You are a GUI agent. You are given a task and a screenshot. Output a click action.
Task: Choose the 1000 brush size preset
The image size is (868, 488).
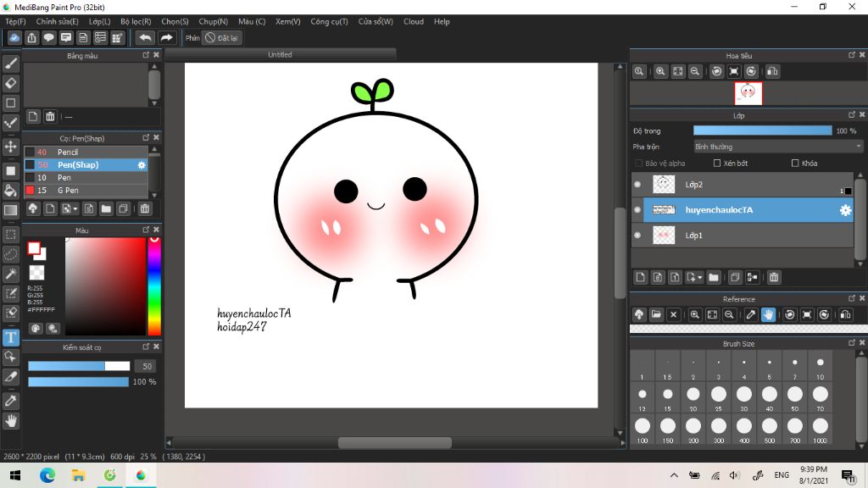click(820, 430)
